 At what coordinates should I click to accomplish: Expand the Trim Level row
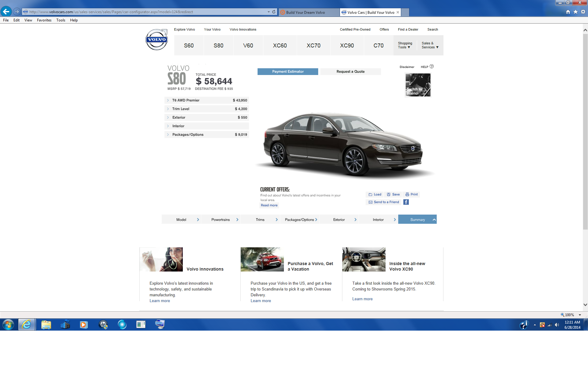[x=207, y=109]
